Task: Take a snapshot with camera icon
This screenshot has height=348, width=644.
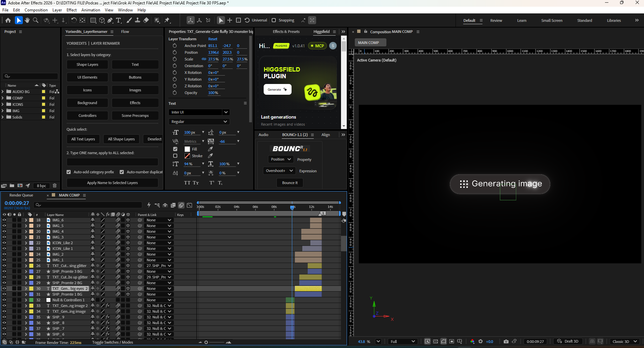Action: (506, 341)
